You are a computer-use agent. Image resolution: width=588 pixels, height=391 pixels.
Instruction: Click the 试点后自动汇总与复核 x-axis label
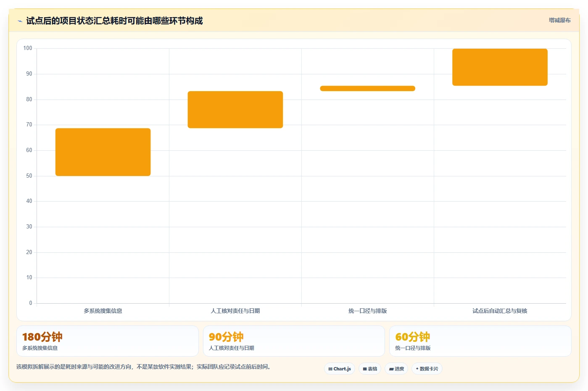[x=500, y=311]
